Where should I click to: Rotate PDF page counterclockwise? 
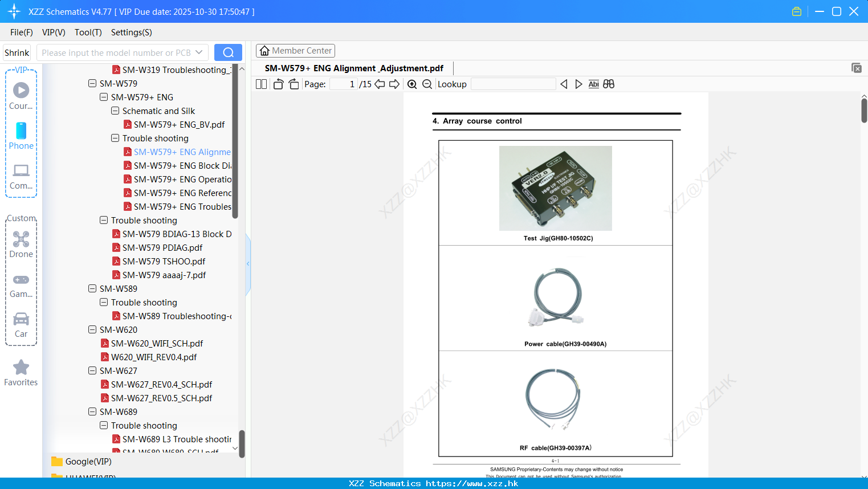pyautogui.click(x=278, y=84)
